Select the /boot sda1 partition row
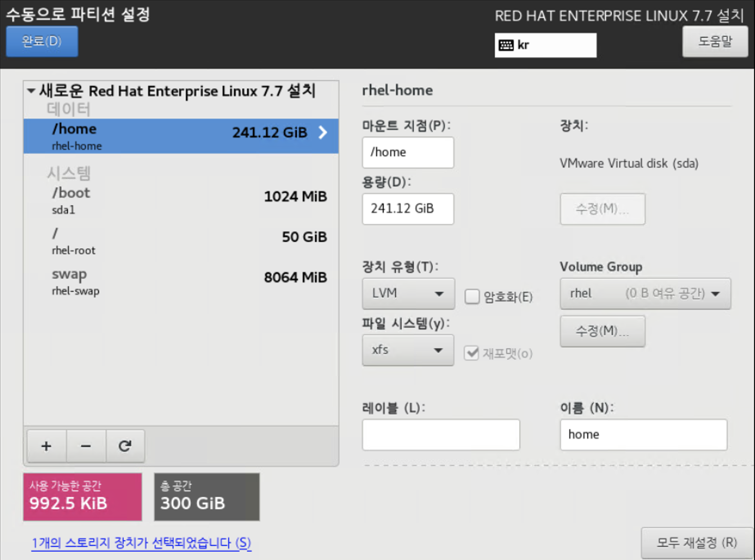This screenshot has width=755, height=560. (x=181, y=200)
